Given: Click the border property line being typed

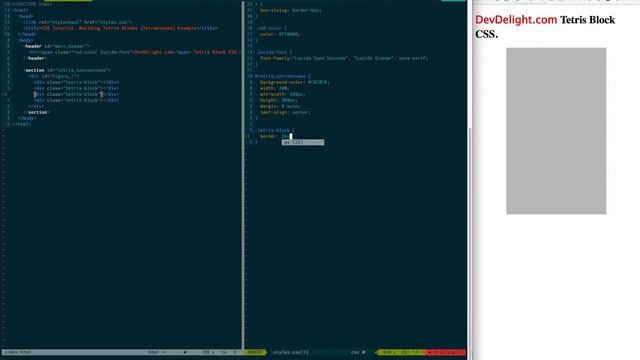Looking at the screenshot, I should click(276, 136).
